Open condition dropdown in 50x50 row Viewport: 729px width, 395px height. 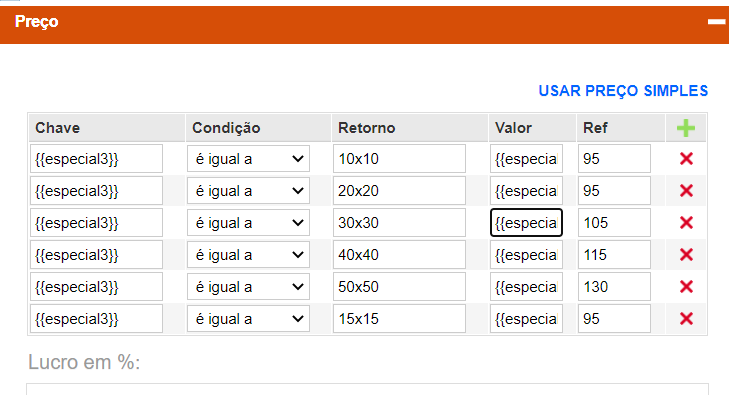248,287
